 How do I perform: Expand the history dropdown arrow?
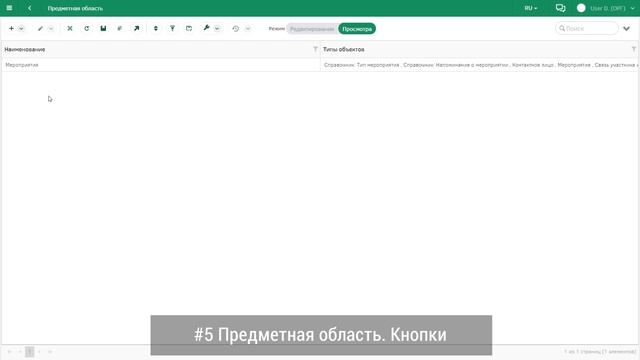click(x=248, y=29)
